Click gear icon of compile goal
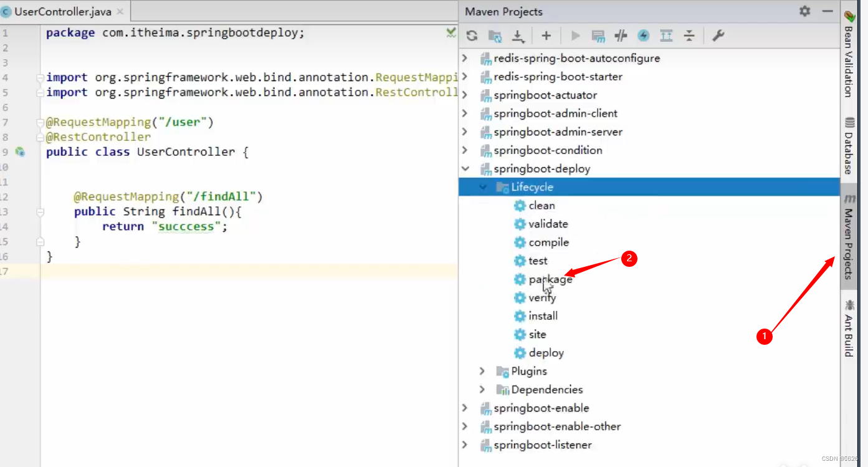This screenshot has width=868, height=467. (x=520, y=242)
